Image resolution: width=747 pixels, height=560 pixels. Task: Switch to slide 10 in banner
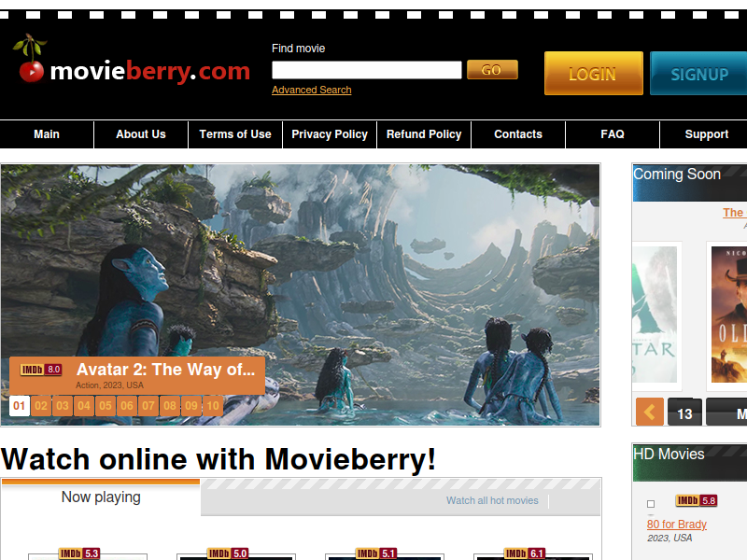[x=213, y=406]
